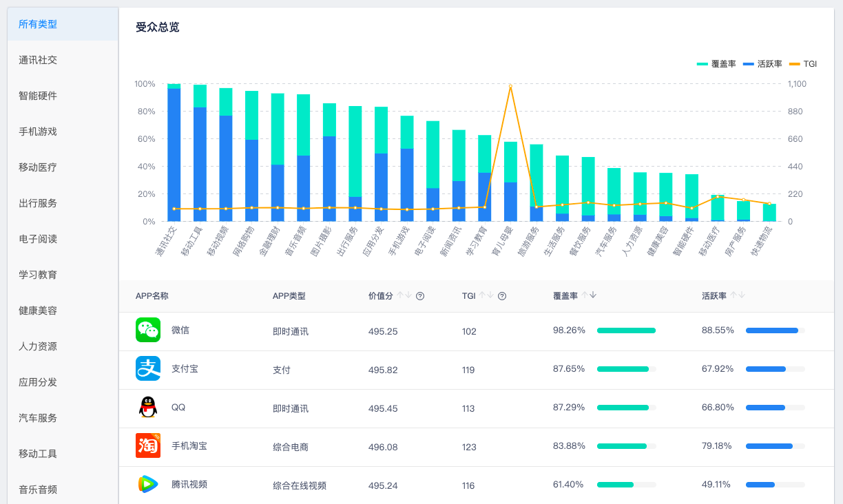Click the 微信 WeChat app icon
Image resolution: width=843 pixels, height=504 pixels.
pyautogui.click(x=148, y=330)
